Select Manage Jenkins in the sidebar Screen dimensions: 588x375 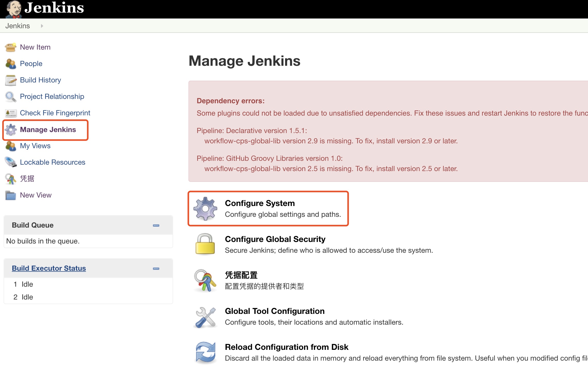(48, 129)
